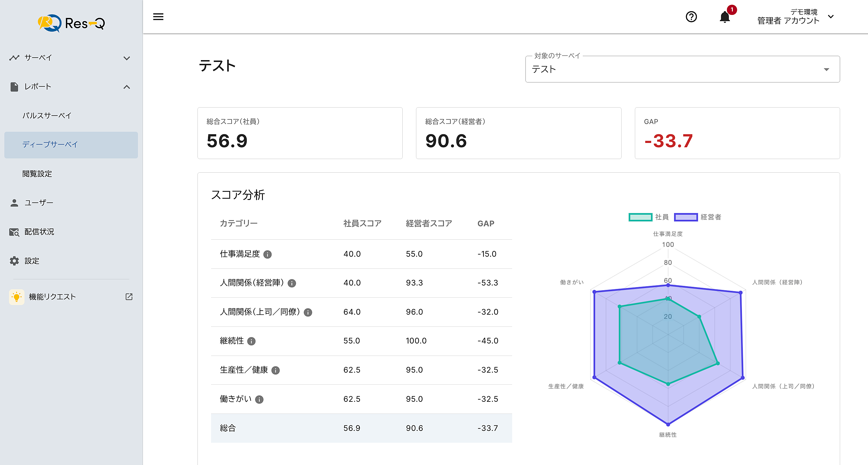Select ディープサーベイ in the sidebar
The height and width of the screenshot is (465, 868).
coord(50,144)
